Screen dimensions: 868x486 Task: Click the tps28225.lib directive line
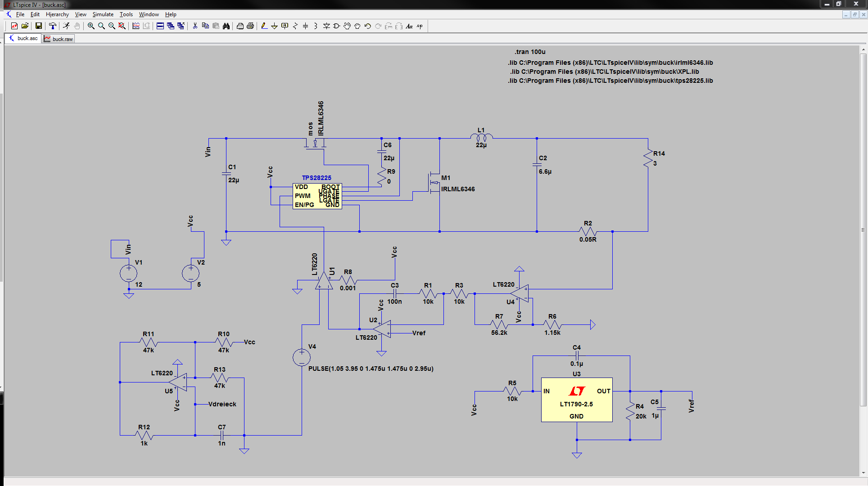(x=610, y=81)
